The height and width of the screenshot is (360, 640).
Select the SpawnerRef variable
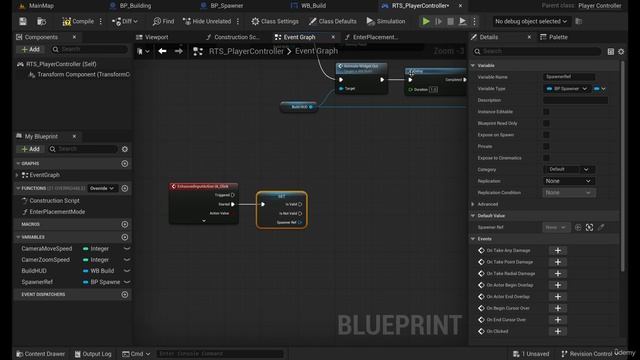point(37,282)
